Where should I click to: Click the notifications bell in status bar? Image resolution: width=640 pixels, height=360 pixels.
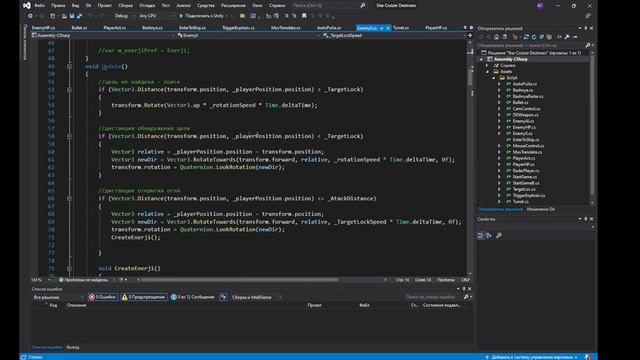(588, 357)
